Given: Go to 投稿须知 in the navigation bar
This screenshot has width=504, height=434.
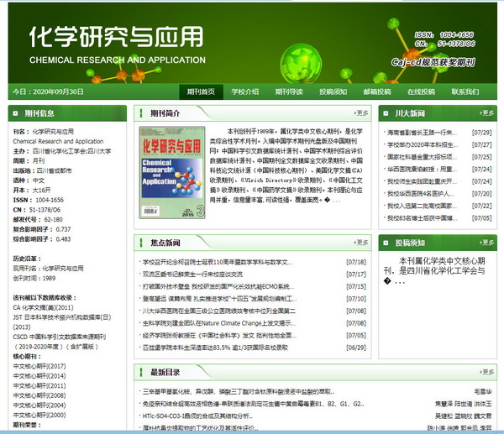Looking at the screenshot, I should pos(333,92).
